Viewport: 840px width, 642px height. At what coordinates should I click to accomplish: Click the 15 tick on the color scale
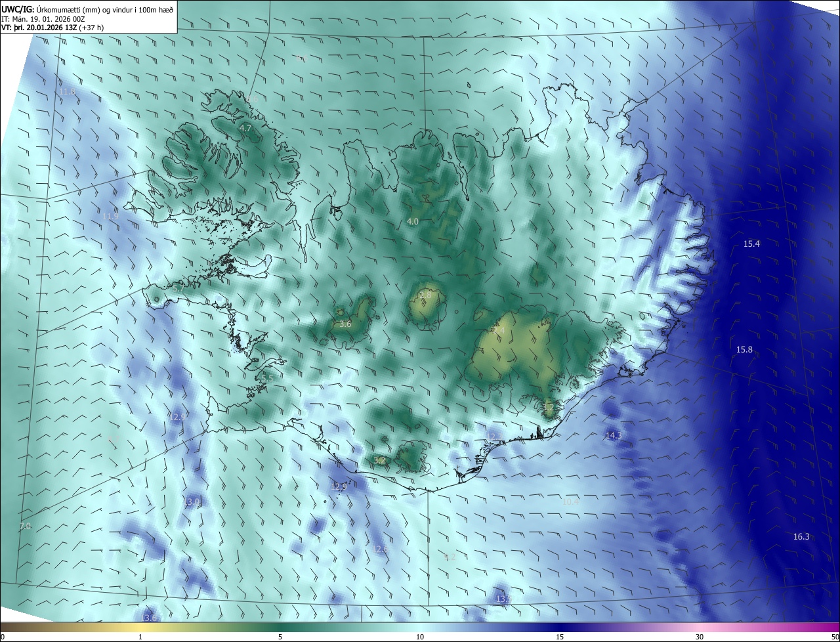click(x=560, y=637)
